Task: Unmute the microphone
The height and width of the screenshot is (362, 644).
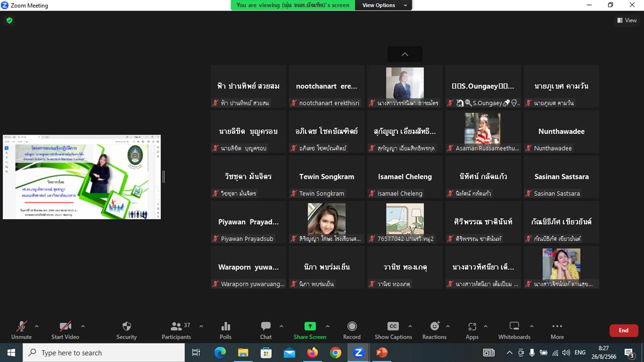Action: pyautogui.click(x=21, y=330)
